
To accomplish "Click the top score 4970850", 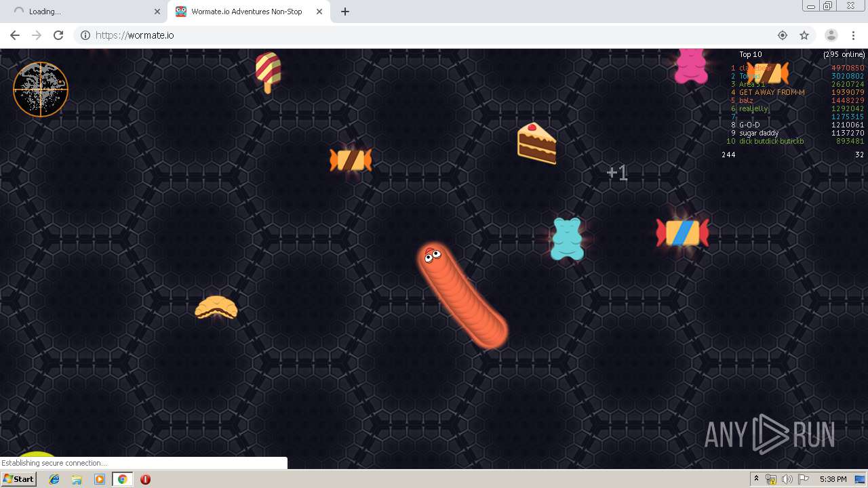I will point(848,68).
